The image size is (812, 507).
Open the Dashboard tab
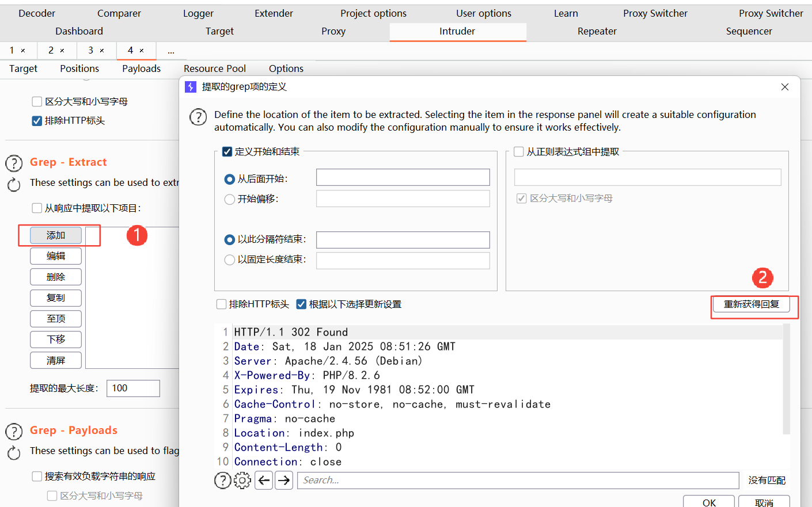click(79, 31)
